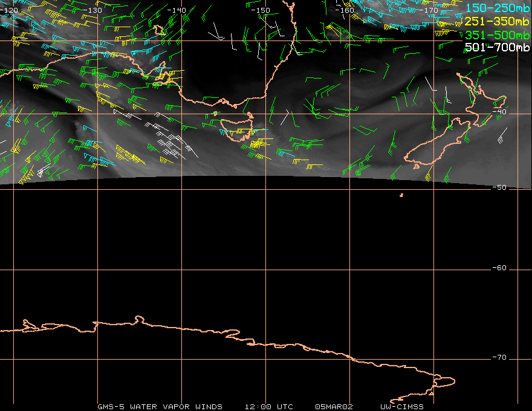Click the cyan 150-250mb legend label

click(497, 8)
